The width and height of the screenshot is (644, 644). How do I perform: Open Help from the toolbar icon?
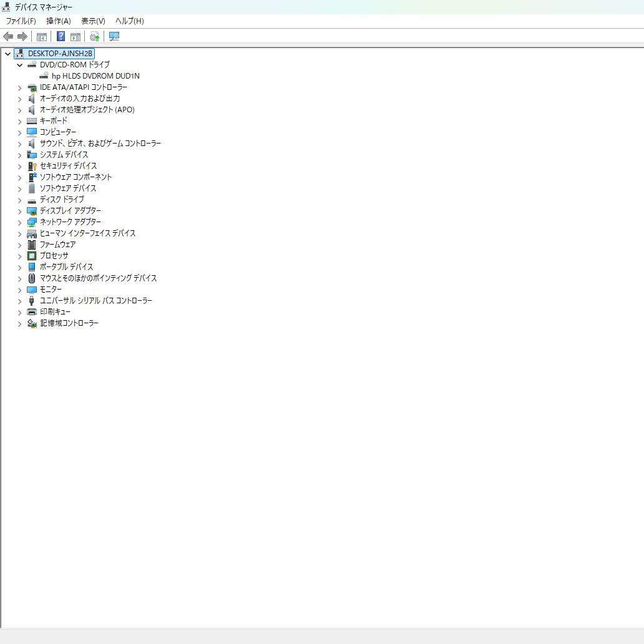coord(61,36)
